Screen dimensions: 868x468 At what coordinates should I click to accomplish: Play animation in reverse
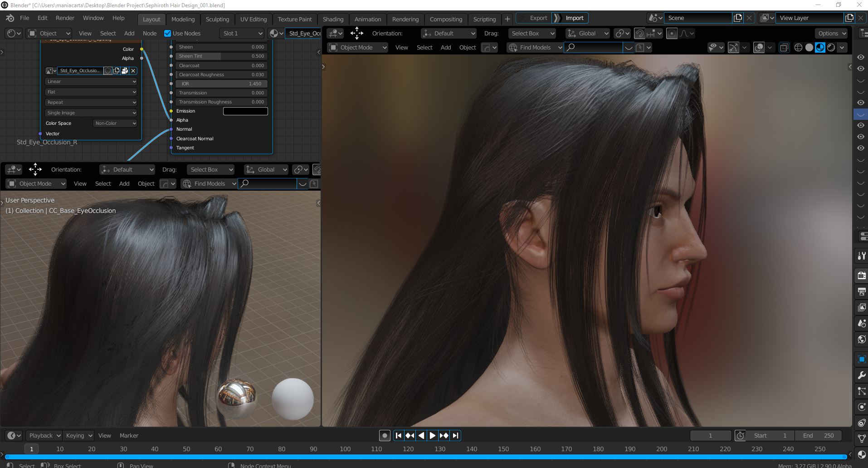[421, 436]
